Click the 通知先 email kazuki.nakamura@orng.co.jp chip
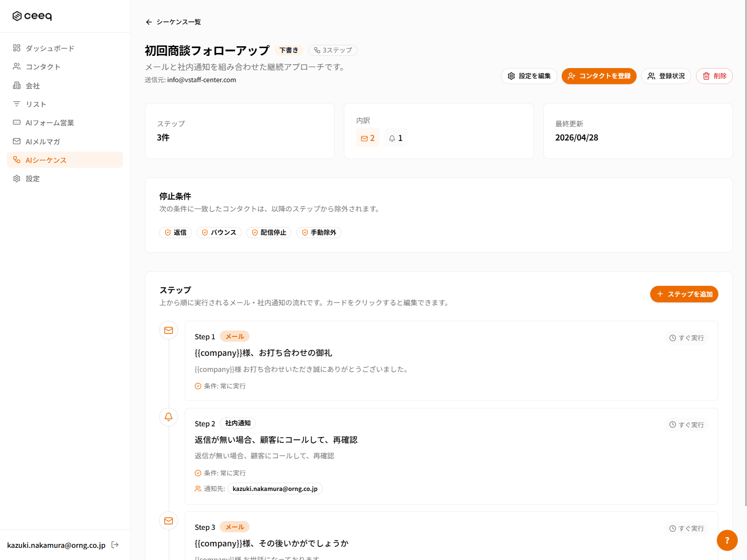 pos(275,489)
